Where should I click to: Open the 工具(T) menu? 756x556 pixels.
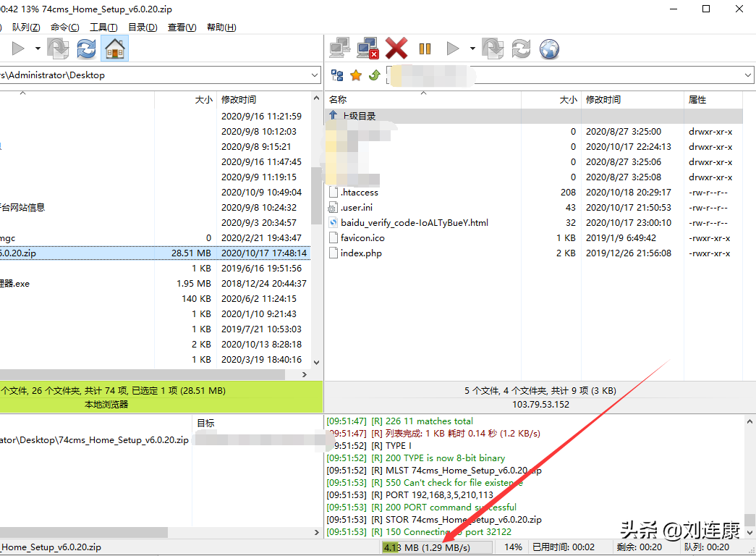click(103, 28)
